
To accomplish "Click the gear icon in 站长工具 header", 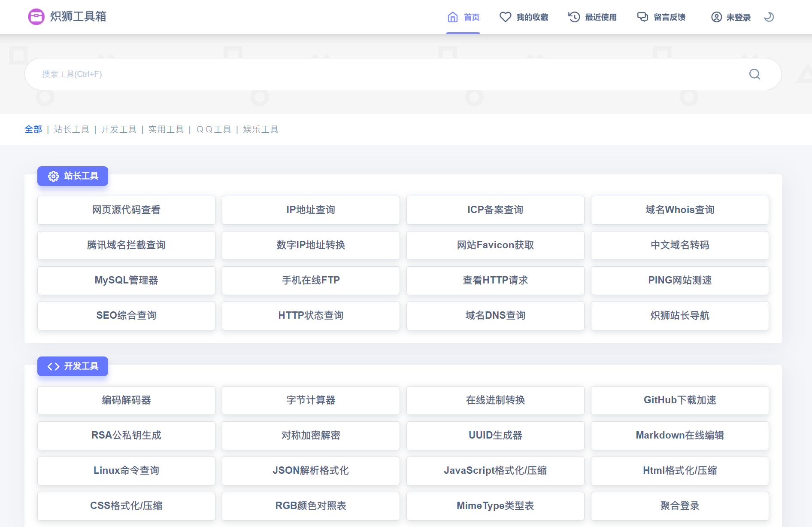I will pos(53,176).
